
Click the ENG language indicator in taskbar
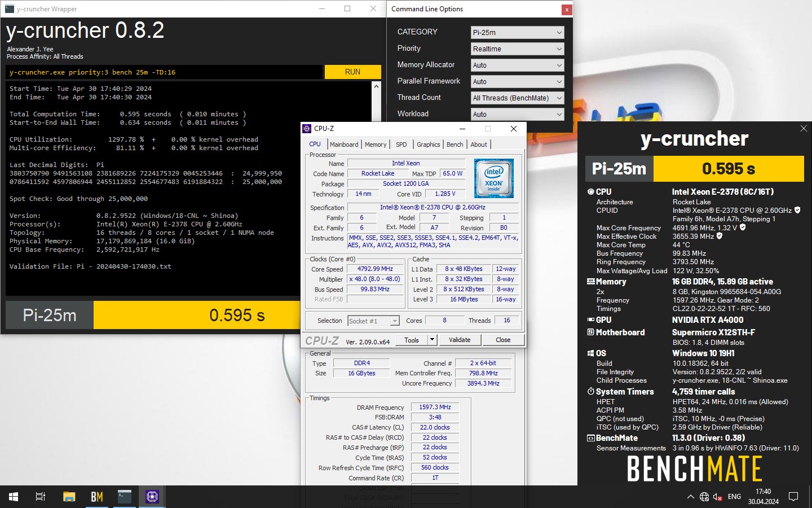734,497
